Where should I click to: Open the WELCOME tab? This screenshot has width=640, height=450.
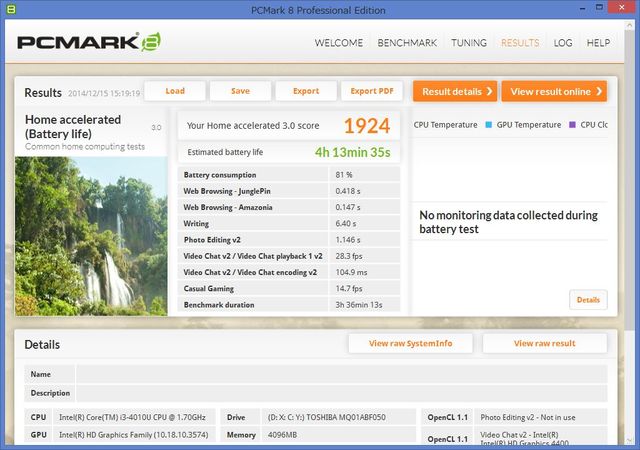point(338,43)
